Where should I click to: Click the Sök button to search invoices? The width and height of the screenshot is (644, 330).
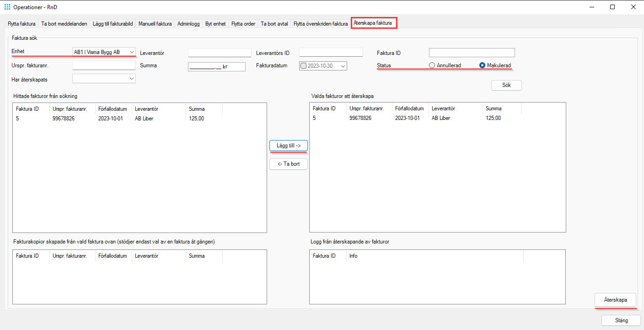coord(506,85)
